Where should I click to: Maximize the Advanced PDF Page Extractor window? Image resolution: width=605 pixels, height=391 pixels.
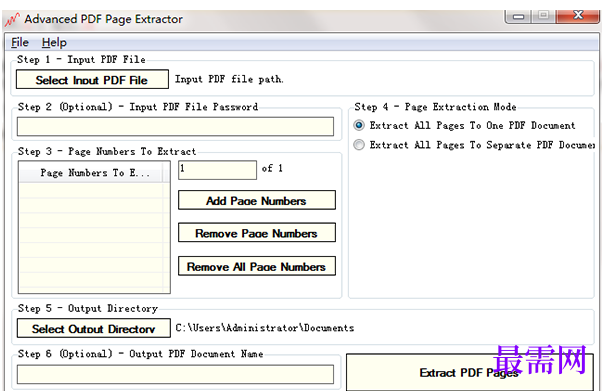tap(543, 16)
